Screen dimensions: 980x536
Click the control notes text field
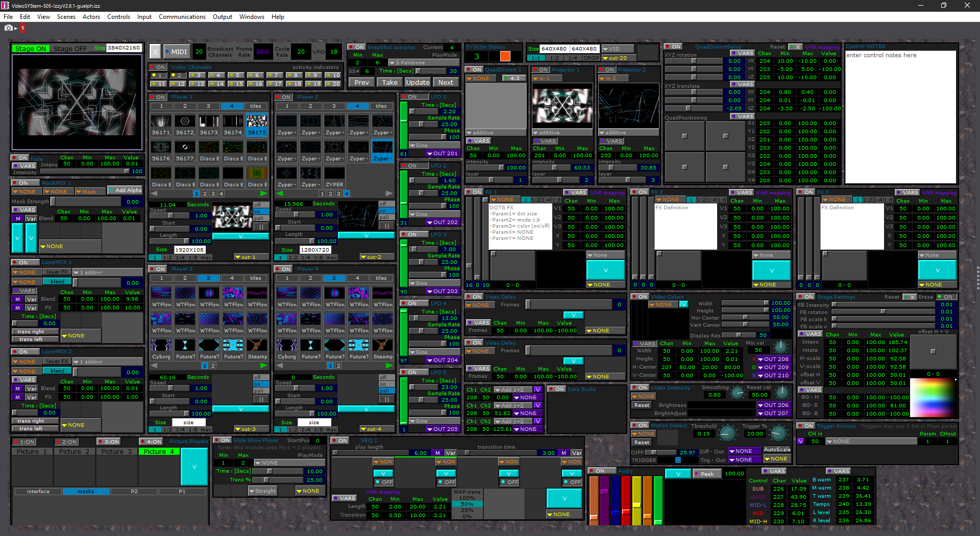(x=900, y=116)
